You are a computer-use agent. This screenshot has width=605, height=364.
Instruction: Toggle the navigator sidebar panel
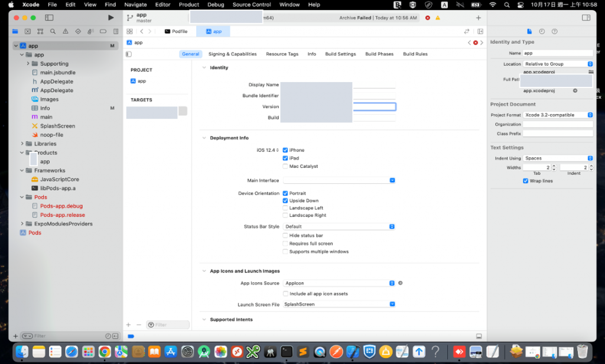point(49,17)
